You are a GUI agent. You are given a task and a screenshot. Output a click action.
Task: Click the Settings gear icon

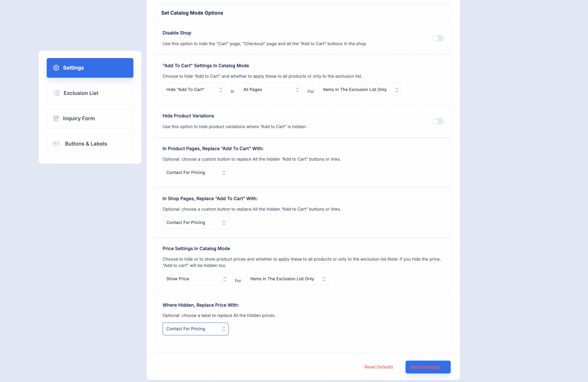pos(56,68)
